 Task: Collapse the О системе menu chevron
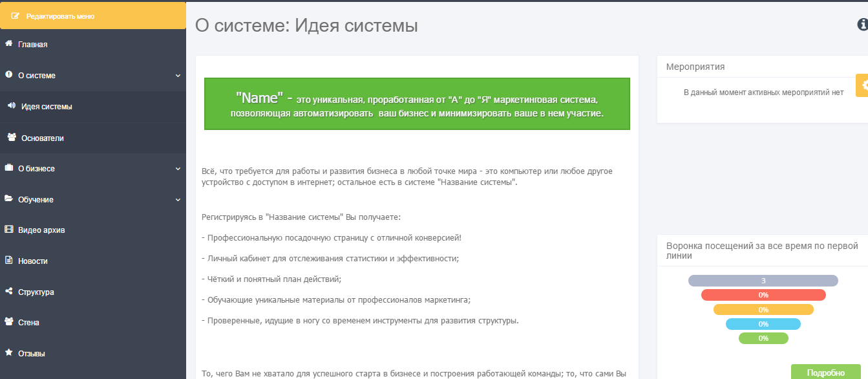click(178, 76)
